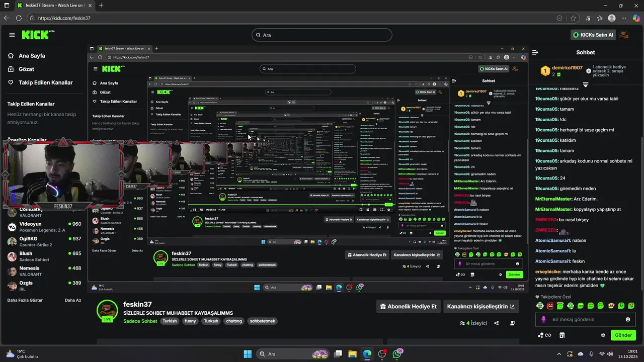Image resolution: width=644 pixels, height=362 pixels.
Task: Expand the gift leaderboard chevron
Action: coord(586,84)
